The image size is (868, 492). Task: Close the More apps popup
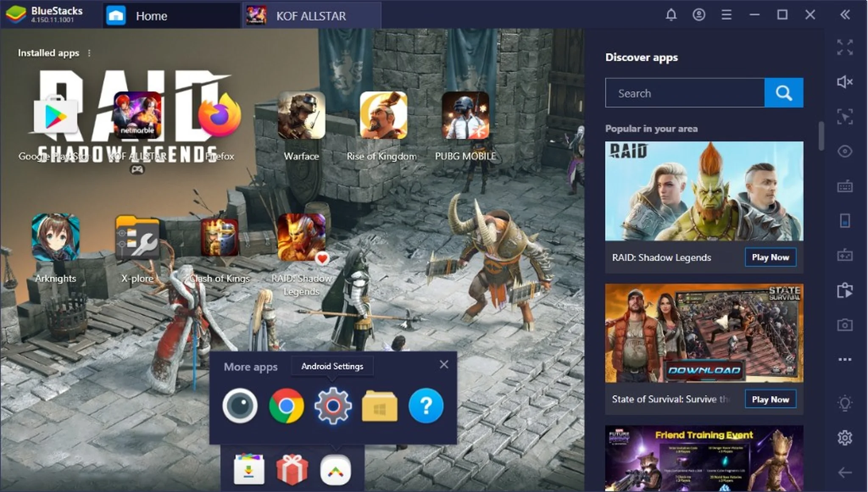tap(444, 365)
